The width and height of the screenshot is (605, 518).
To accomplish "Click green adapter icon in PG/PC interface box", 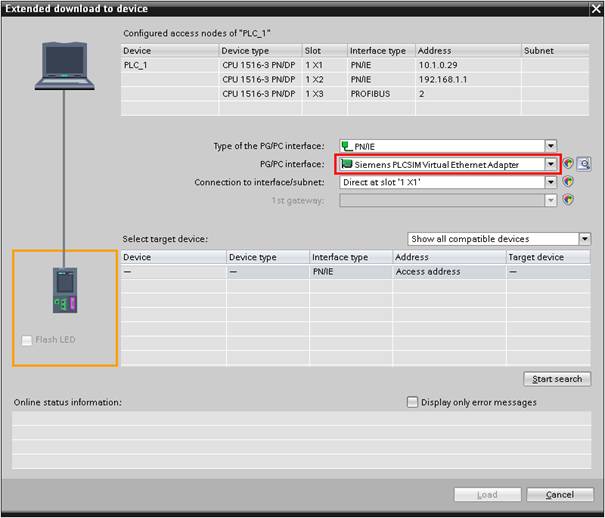I will (347, 164).
